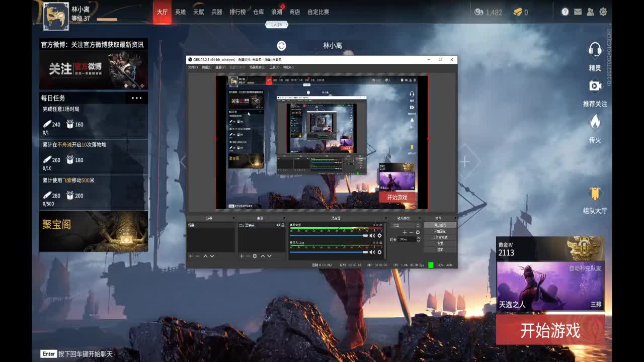Click the gold bar currency icon
644x362 pixels.
click(517, 12)
